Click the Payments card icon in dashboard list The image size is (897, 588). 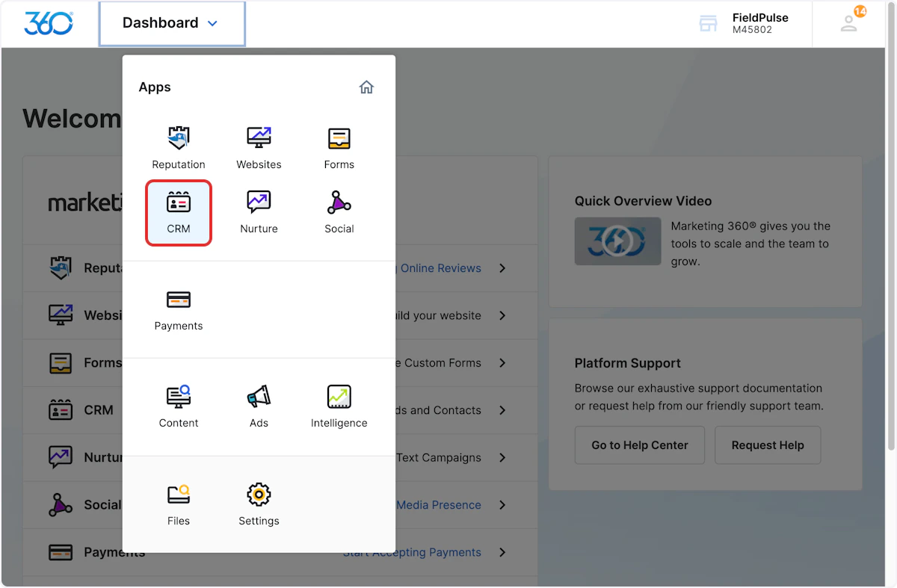coord(61,552)
